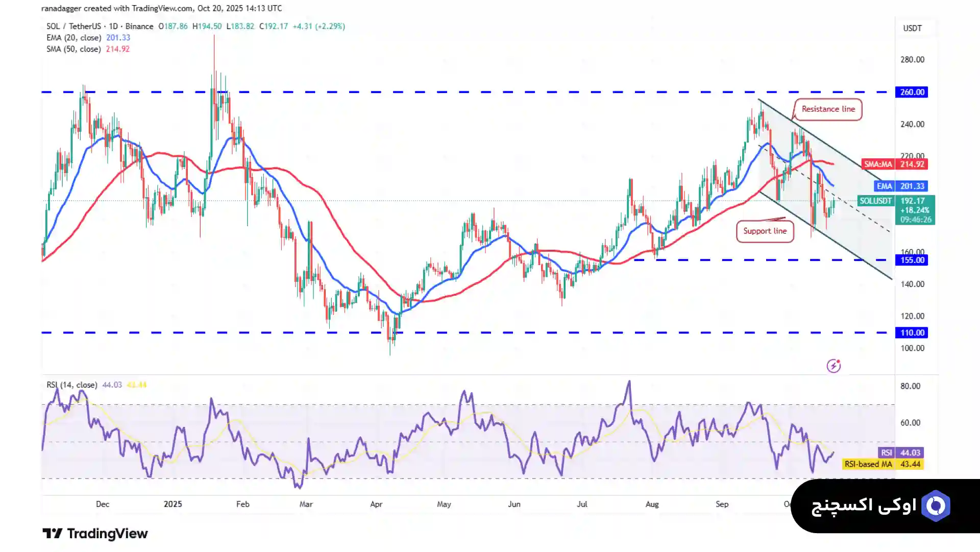Click the purple RSI 44.03 tag
Screen dimensions: 980x552
(901, 453)
